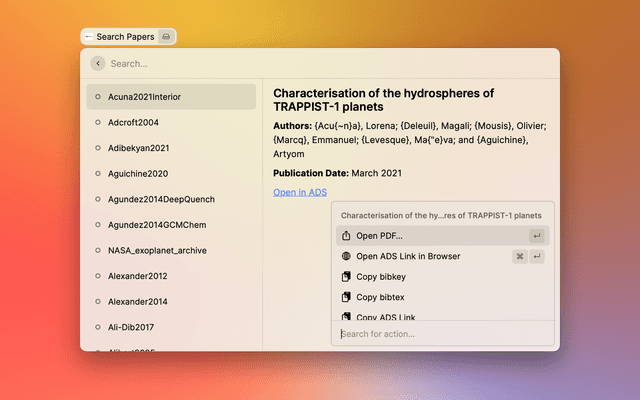This screenshot has height=400, width=640.
Task: Click the Search Papers command label
Action: (125, 37)
